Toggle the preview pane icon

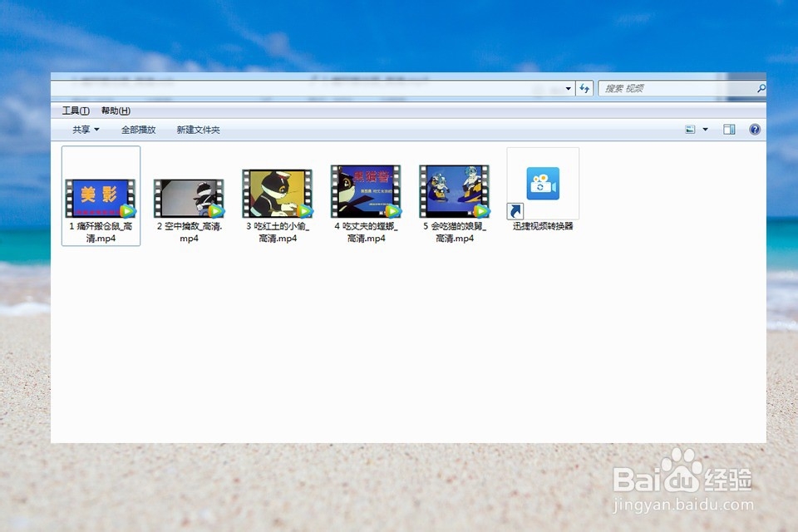[729, 129]
